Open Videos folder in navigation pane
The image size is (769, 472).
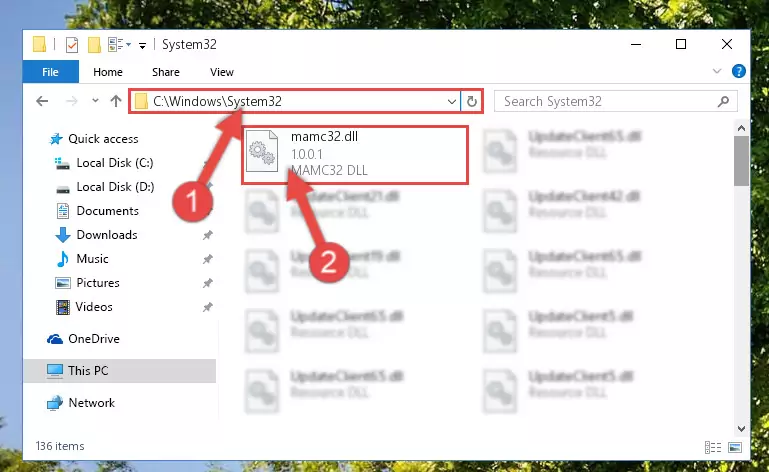94,307
